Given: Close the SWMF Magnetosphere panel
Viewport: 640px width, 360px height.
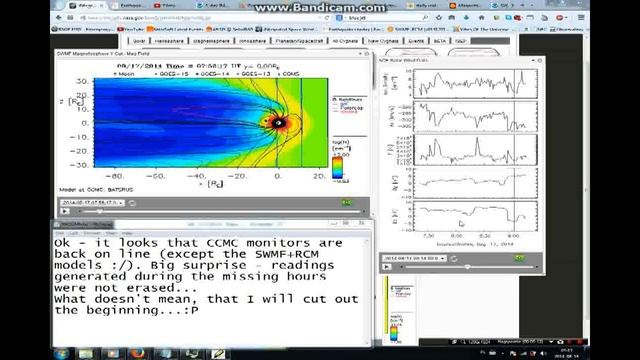Looking at the screenshot, I should [x=367, y=53].
